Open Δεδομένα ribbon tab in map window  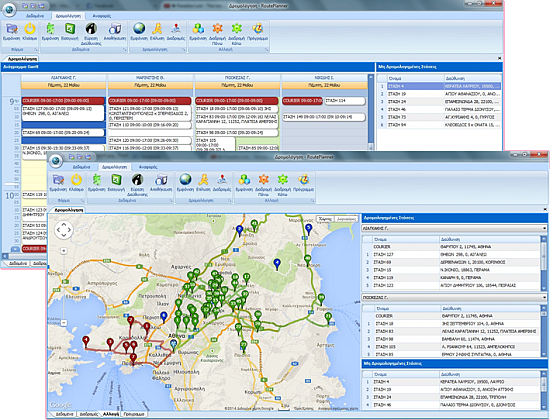[81, 167]
